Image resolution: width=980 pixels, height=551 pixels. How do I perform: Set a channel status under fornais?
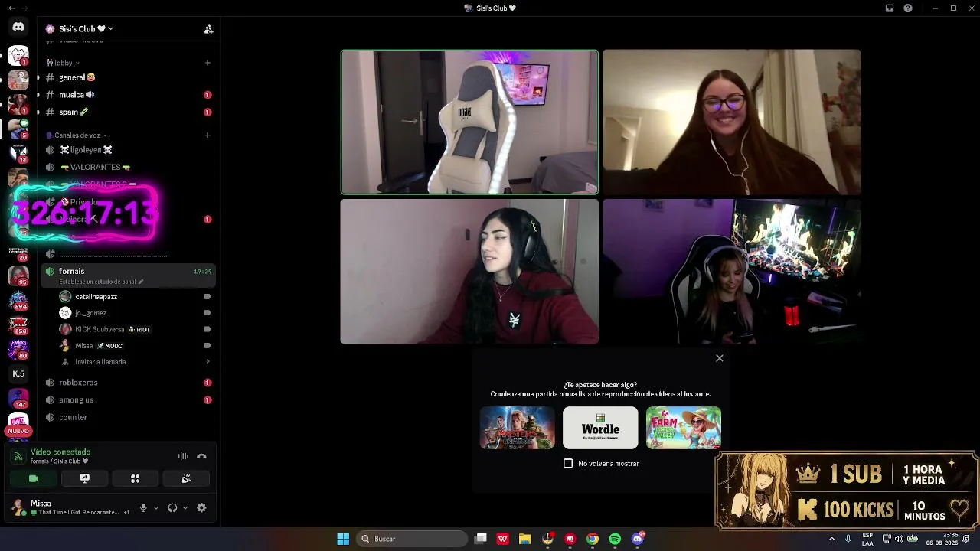coord(100,282)
